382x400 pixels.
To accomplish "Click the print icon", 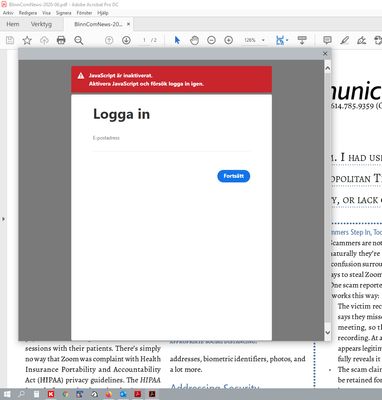I will click(61, 40).
